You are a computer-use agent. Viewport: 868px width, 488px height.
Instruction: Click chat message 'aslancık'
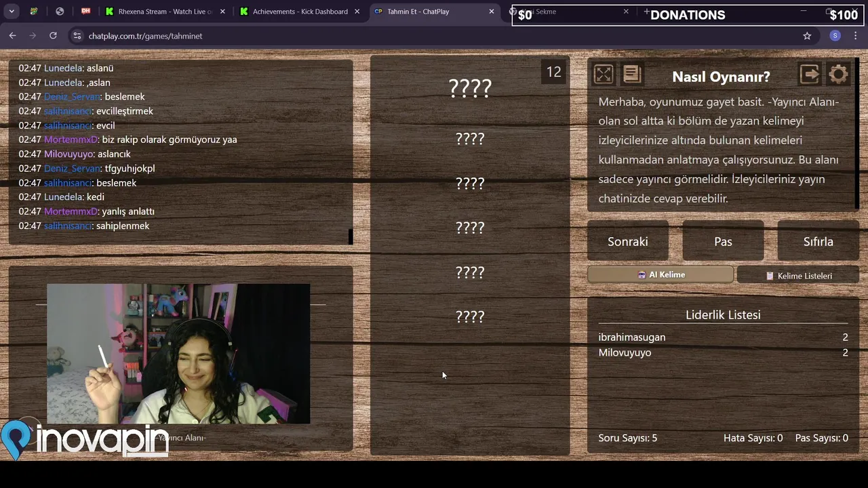(114, 154)
